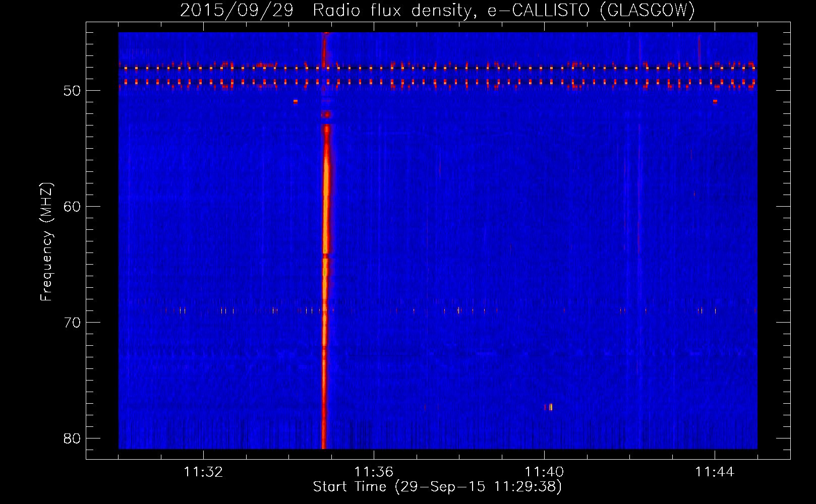Click the '11:36' time tick label

(374, 472)
